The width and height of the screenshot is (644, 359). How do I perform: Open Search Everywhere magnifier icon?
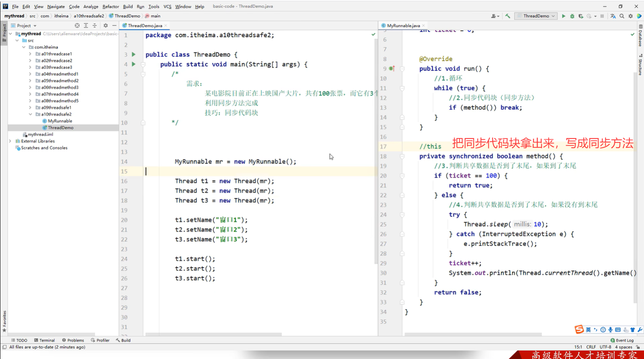tap(622, 16)
